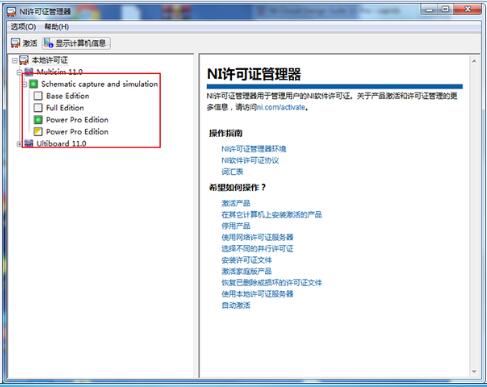Select Multisim 11.0 tree label
The height and width of the screenshot is (387, 487).
coord(60,72)
